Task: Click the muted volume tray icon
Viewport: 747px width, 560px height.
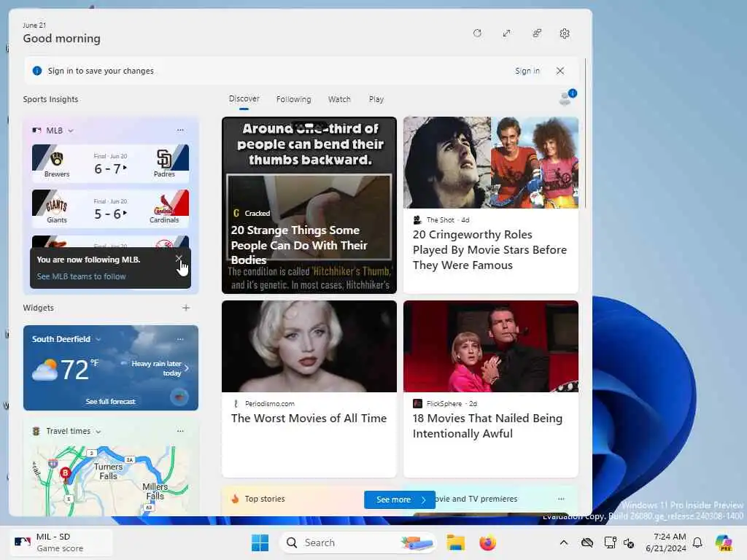Action: click(x=629, y=542)
